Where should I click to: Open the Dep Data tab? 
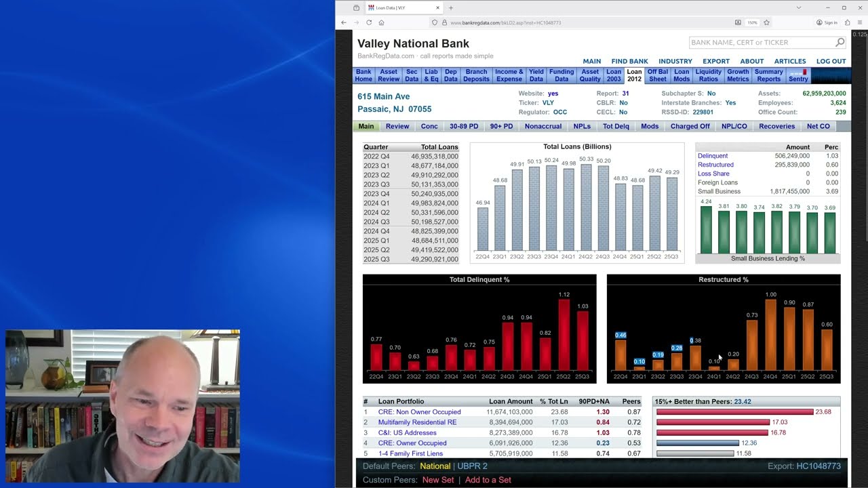[x=451, y=75]
